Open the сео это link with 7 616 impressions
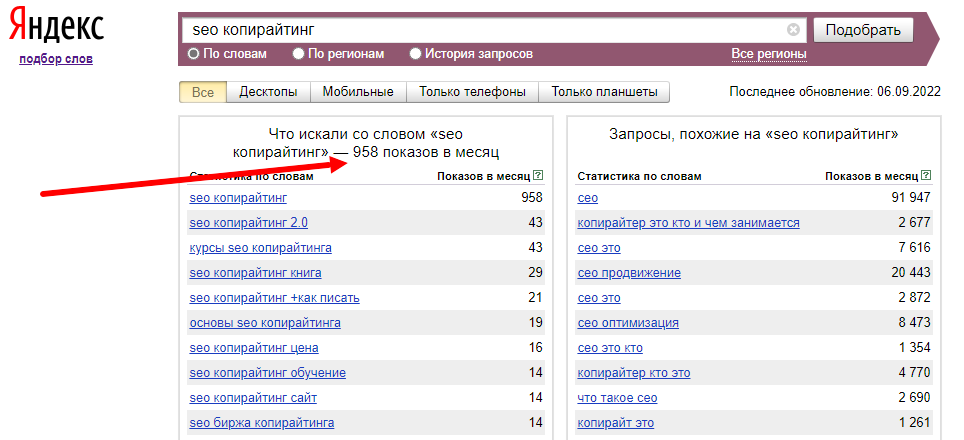 599,248
